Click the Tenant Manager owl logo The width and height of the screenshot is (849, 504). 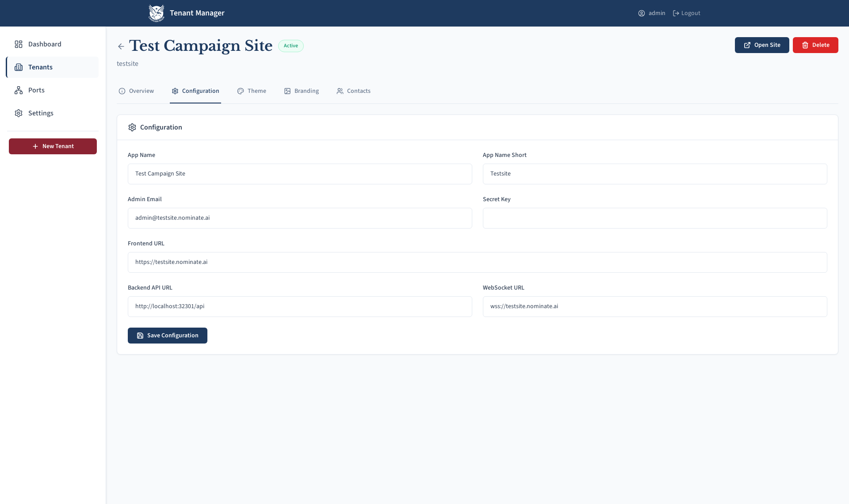(156, 13)
